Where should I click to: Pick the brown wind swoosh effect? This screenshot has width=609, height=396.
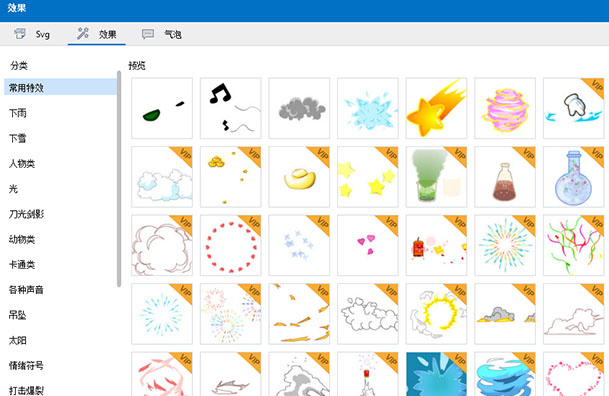coord(231,374)
